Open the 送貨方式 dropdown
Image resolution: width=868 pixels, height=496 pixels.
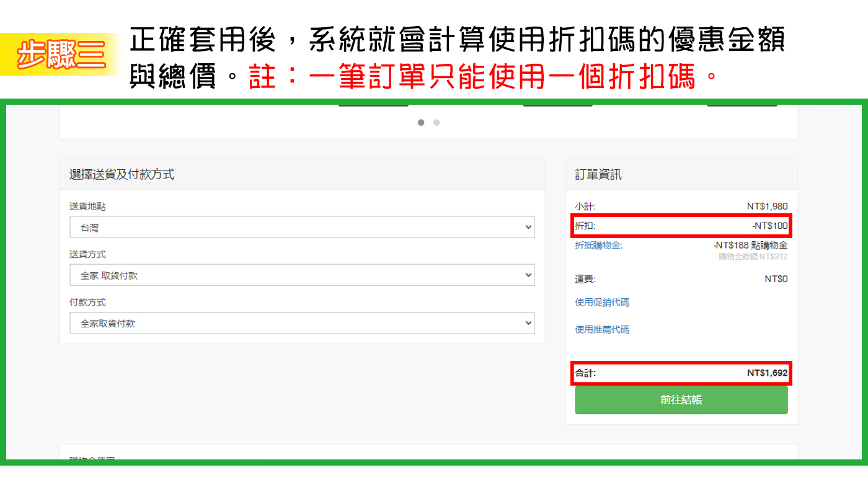point(301,275)
